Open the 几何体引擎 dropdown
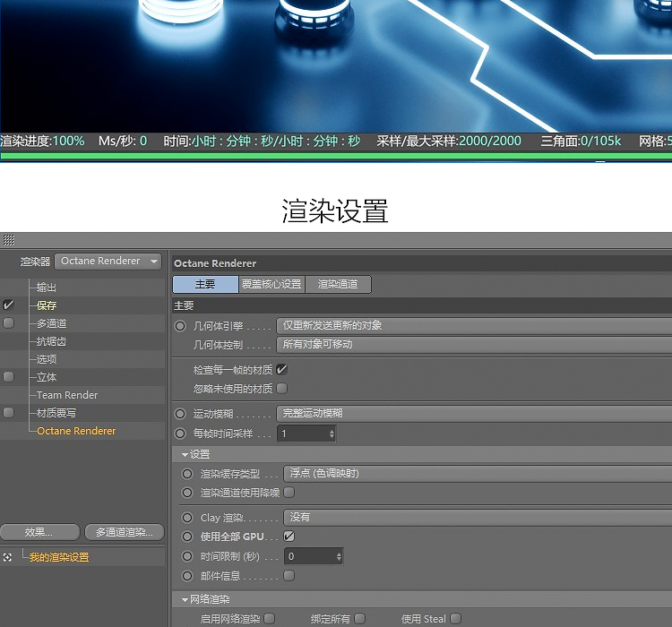Image resolution: width=672 pixels, height=627 pixels. (x=474, y=326)
